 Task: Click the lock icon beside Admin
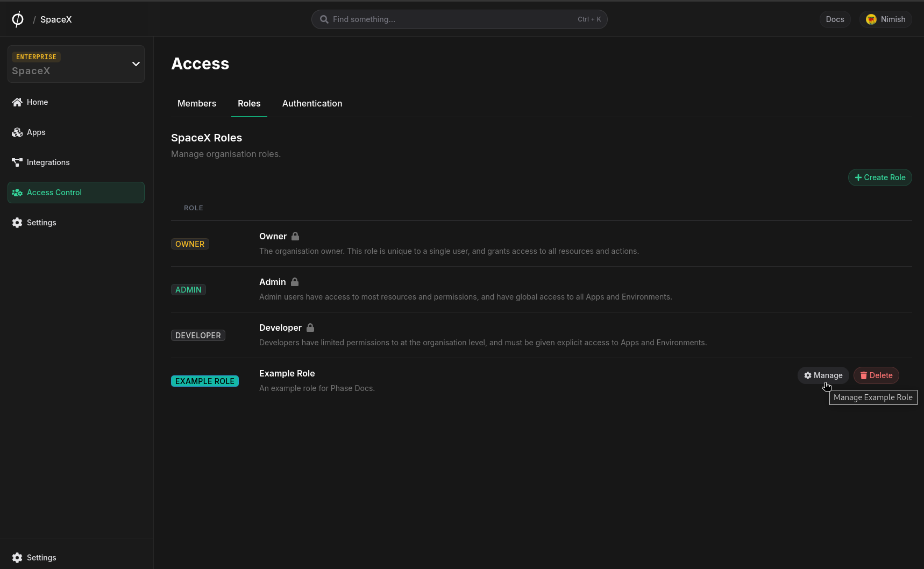tap(295, 282)
